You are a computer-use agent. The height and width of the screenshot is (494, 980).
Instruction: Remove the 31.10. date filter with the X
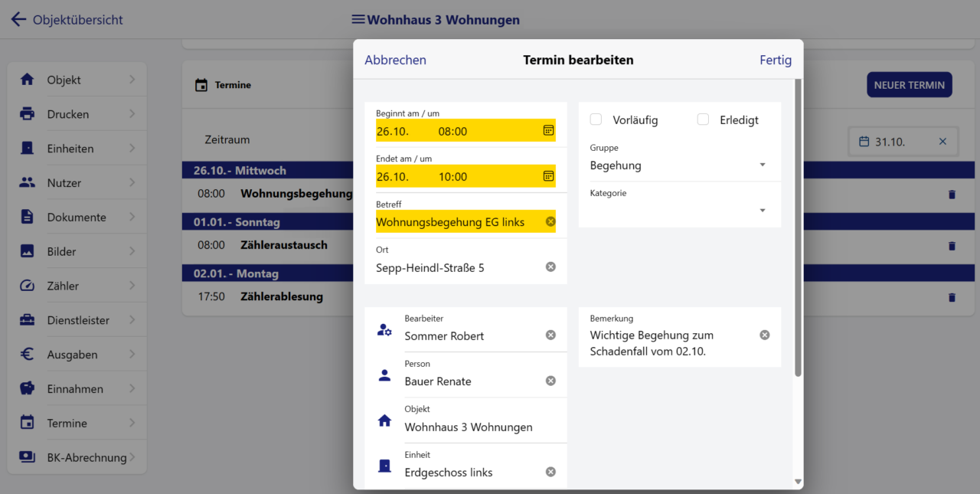click(x=941, y=140)
